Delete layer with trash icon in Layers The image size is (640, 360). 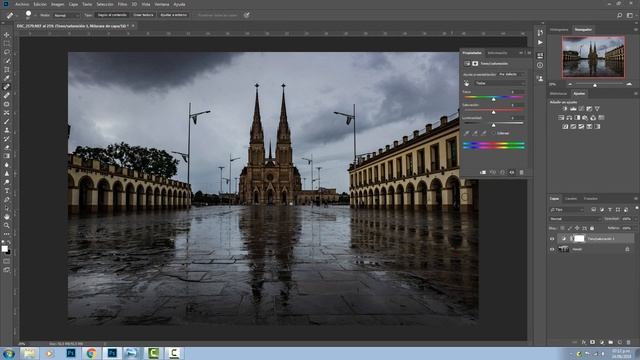[629, 342]
